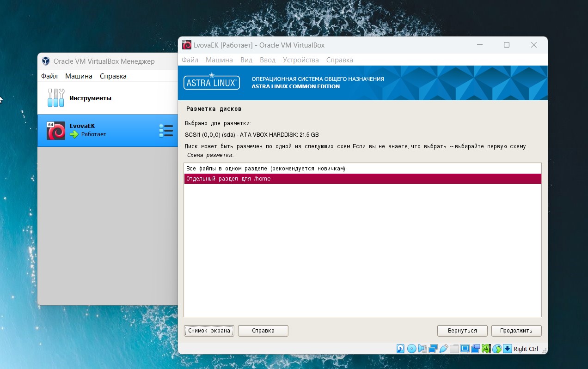Close the LvovaEK VM window

534,45
